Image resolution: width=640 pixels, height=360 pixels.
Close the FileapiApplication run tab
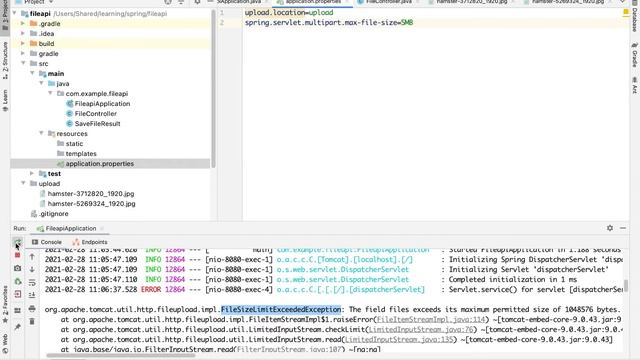tap(102, 229)
